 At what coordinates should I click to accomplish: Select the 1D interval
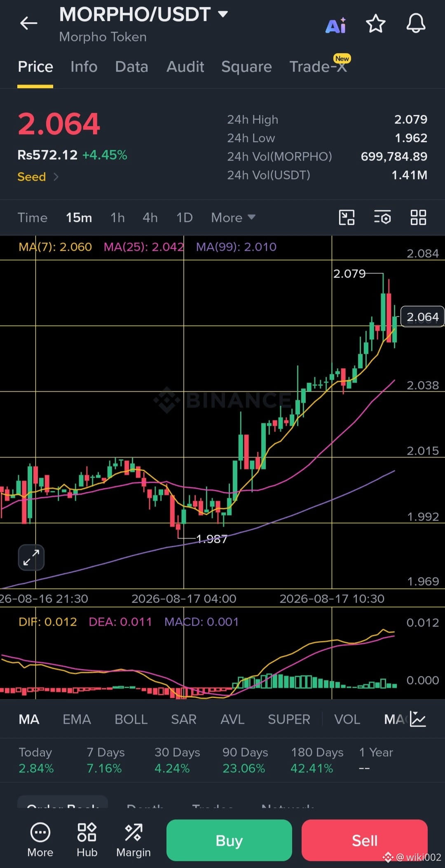click(x=184, y=218)
